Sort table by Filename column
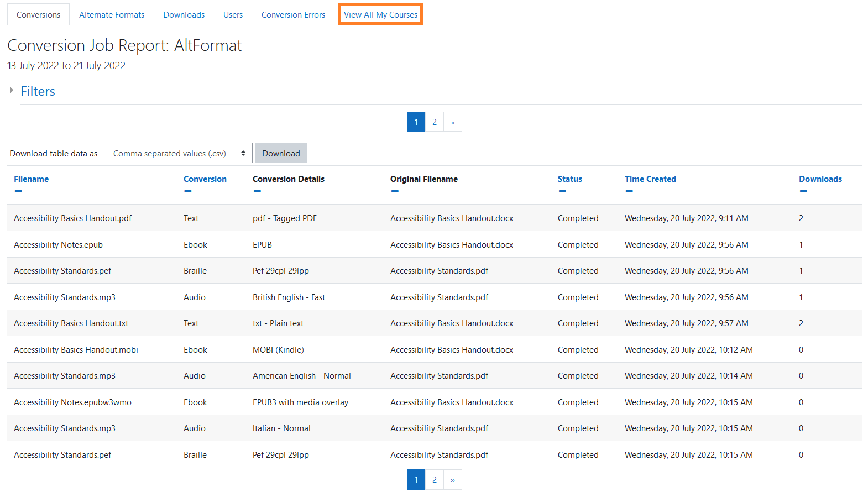Screen dimensions: 868x492 [31, 179]
